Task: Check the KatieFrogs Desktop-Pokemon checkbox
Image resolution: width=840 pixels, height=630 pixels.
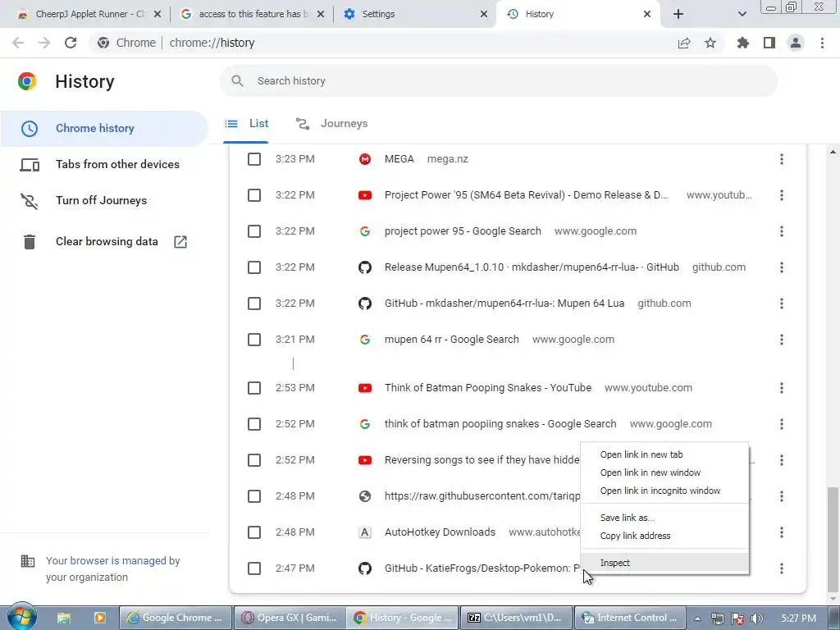Action: (254, 568)
